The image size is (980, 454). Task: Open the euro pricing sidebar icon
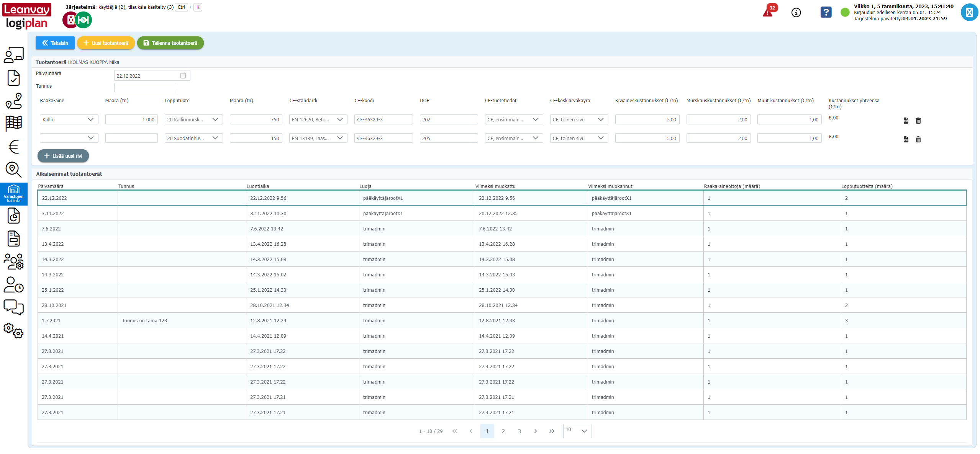13,146
